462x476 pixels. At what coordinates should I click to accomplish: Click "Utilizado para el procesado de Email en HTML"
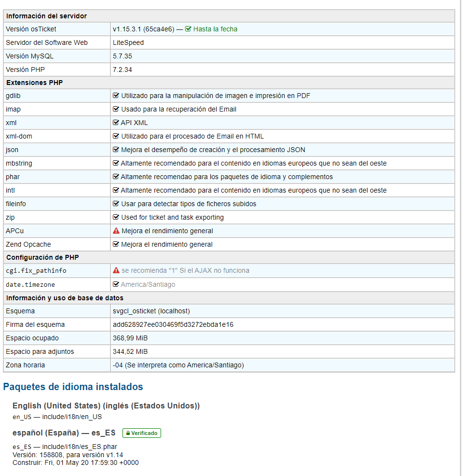pos(192,136)
